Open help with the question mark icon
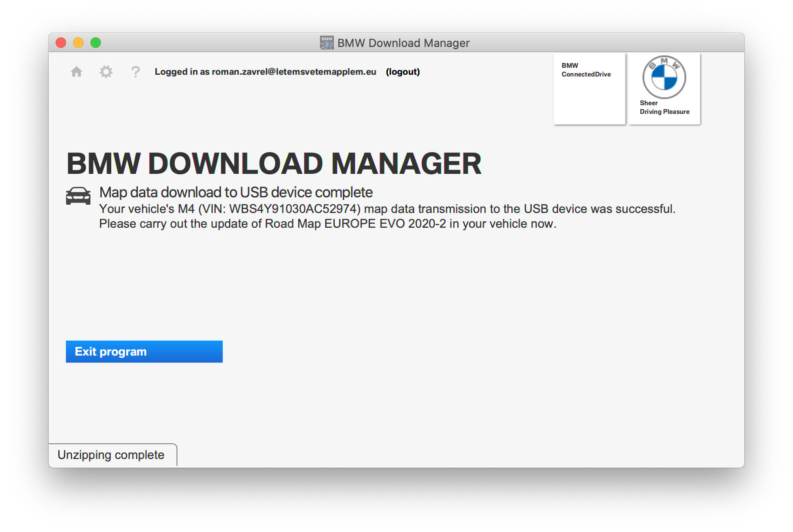The height and width of the screenshot is (532, 793). [136, 72]
